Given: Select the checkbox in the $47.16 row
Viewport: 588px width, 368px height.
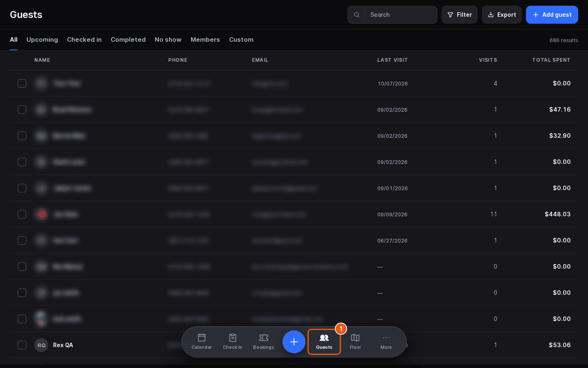Looking at the screenshot, I should click(x=22, y=110).
